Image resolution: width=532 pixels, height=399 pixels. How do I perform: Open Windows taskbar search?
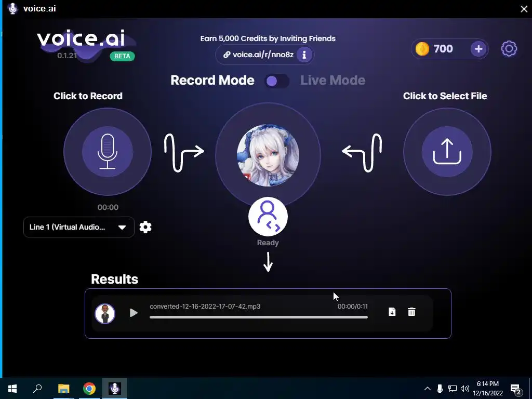pos(37,389)
